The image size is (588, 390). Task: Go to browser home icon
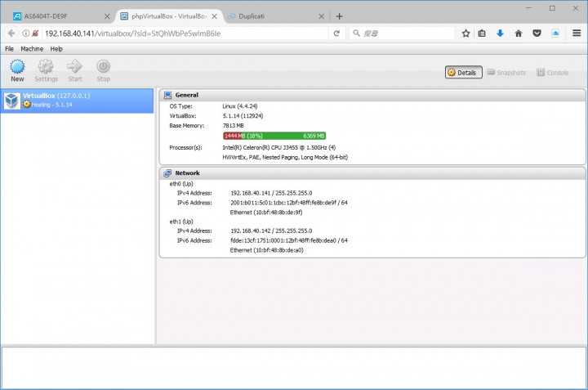point(519,34)
